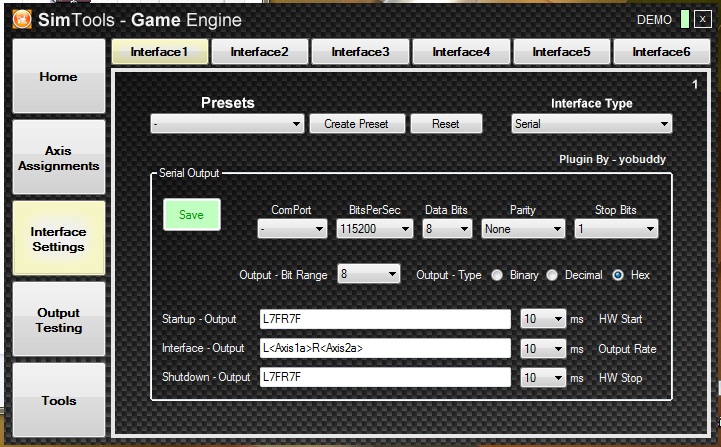The height and width of the screenshot is (447, 721).
Task: Click the 'Serial Output' group label
Action: (x=189, y=173)
